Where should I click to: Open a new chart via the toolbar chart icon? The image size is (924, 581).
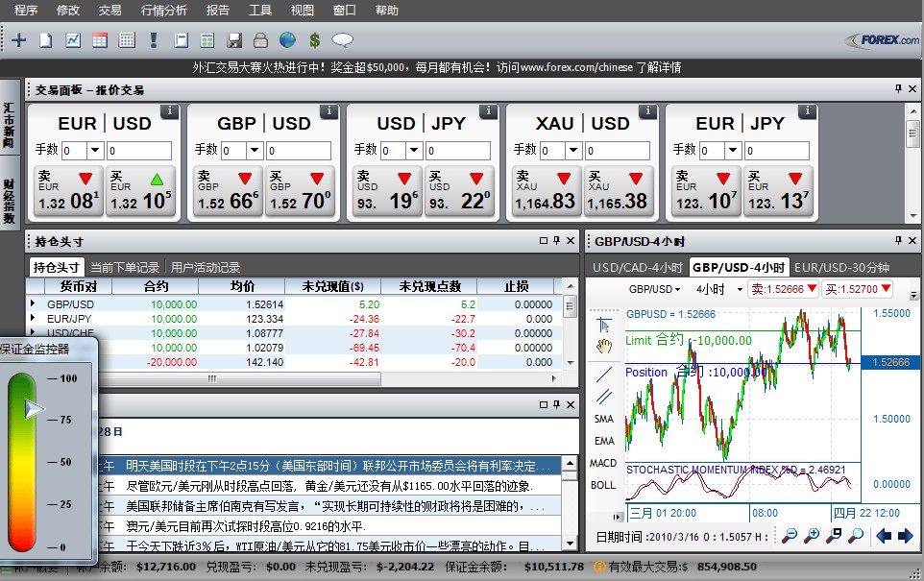(x=73, y=40)
